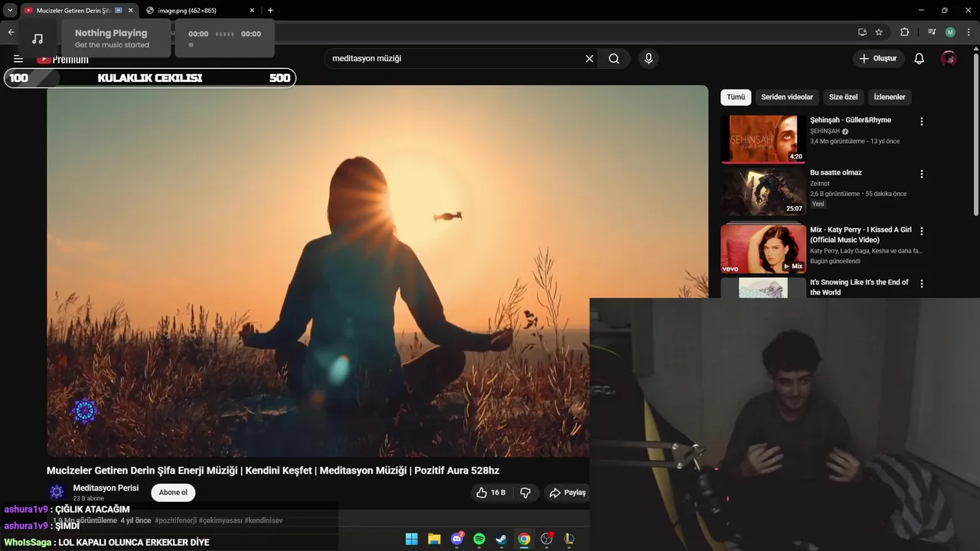Dislike the meditation video
This screenshot has height=551, width=980.
tap(525, 493)
